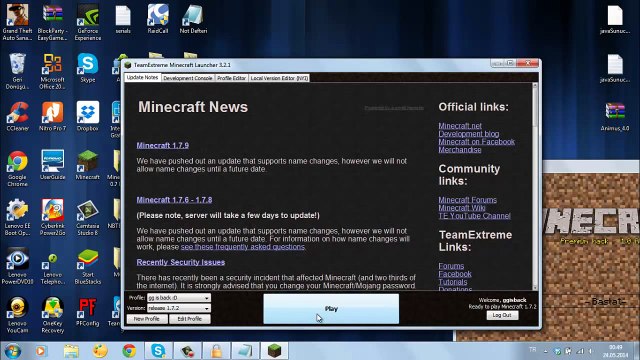640x360 pixels.
Task: Open the Chrome icon in the taskbar
Action: click(x=129, y=351)
